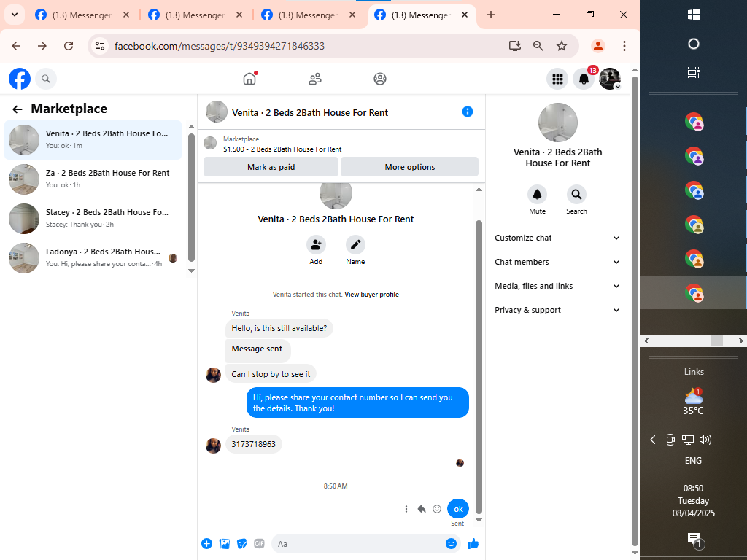Click the 3173718963 phone number message
The width and height of the screenshot is (747, 560).
point(253,444)
